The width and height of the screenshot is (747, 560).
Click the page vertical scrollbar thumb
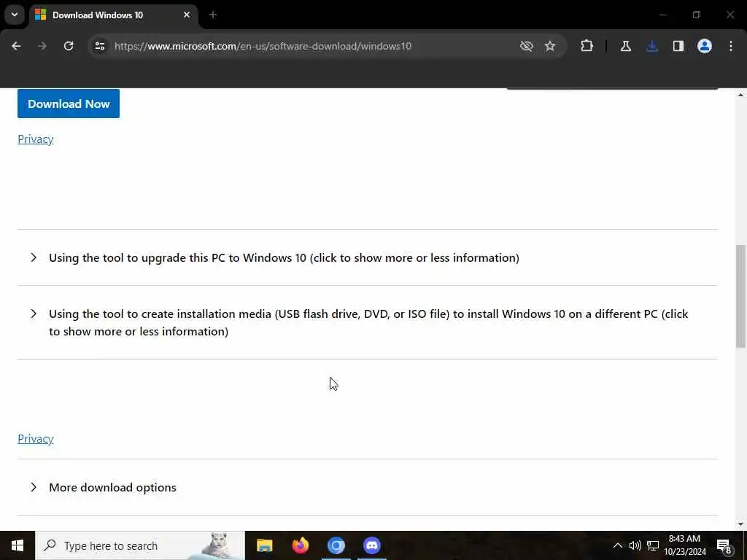click(740, 296)
